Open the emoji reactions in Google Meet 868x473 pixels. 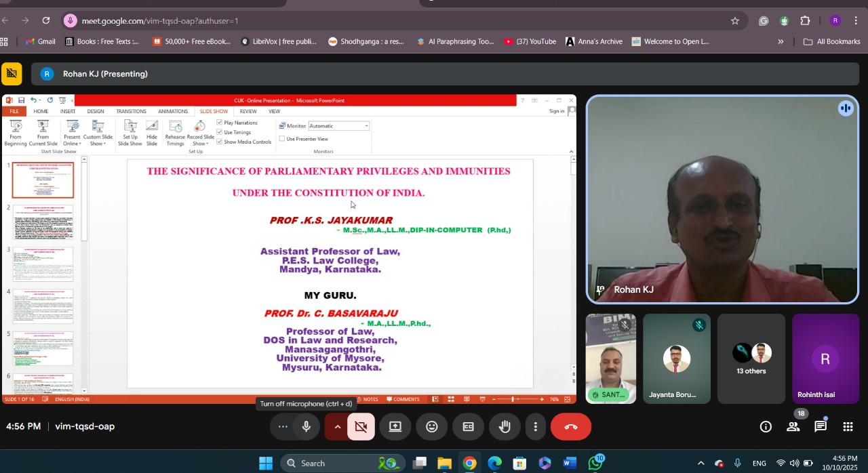coord(432,426)
